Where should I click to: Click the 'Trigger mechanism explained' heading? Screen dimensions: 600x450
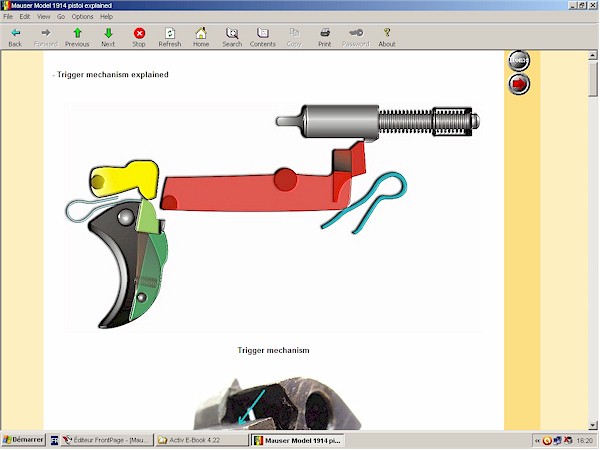(x=111, y=75)
